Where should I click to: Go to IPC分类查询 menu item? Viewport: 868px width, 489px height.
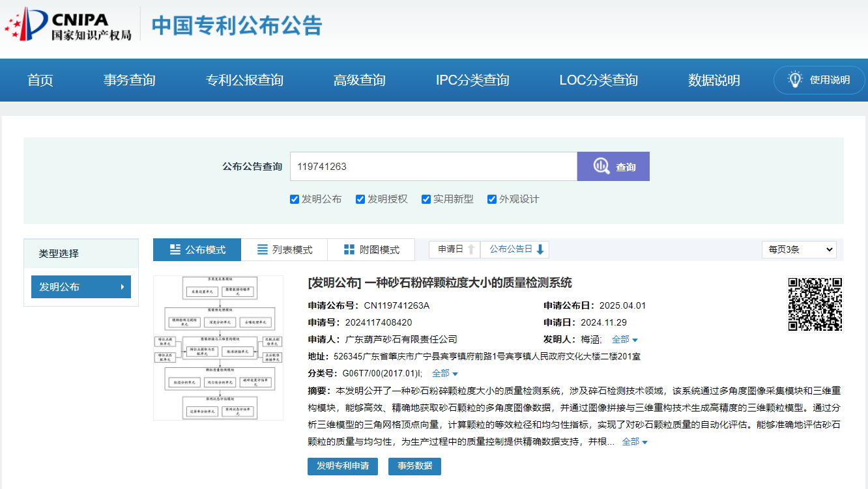coord(472,80)
